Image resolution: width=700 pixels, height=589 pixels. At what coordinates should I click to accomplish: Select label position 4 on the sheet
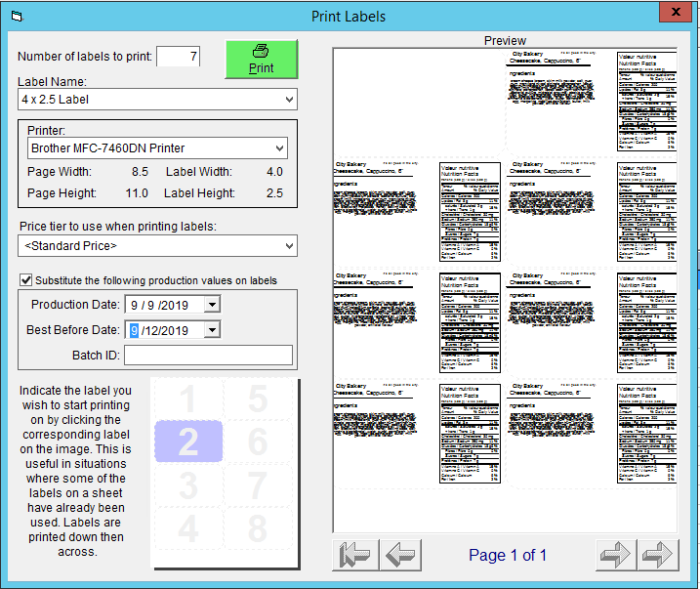pos(188,528)
